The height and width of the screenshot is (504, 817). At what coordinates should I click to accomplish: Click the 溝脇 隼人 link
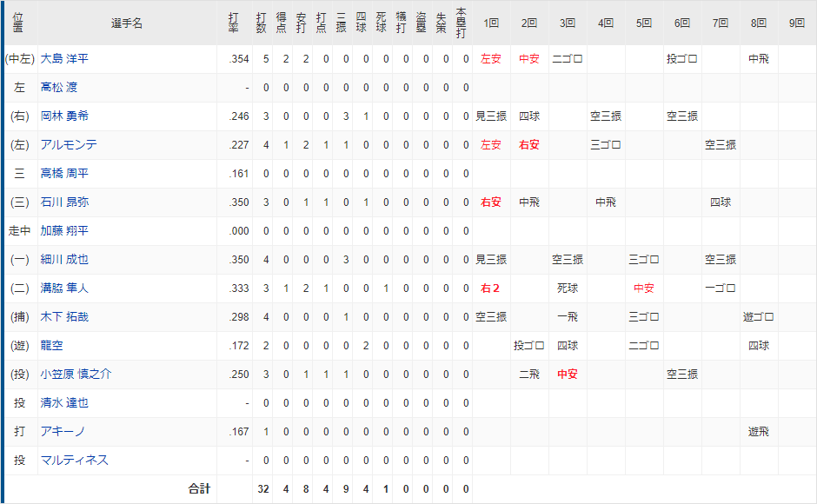[x=64, y=288]
